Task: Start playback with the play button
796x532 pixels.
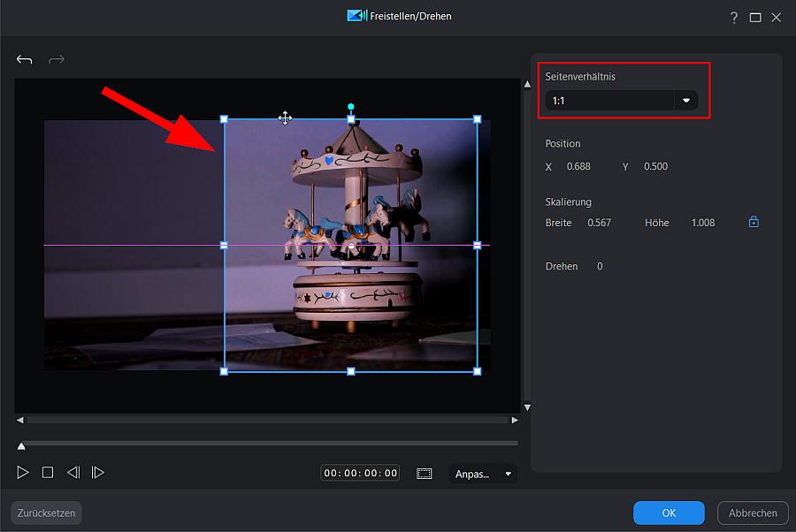Action: (x=23, y=473)
